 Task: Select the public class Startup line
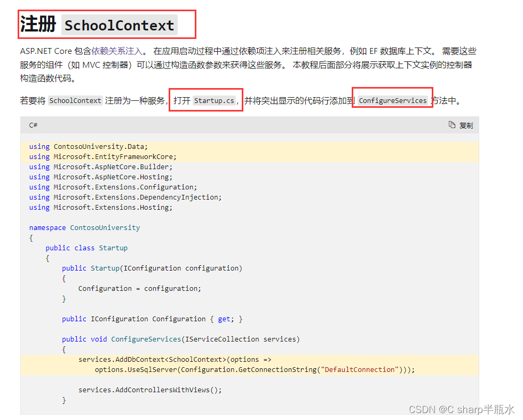pyautogui.click(x=88, y=248)
